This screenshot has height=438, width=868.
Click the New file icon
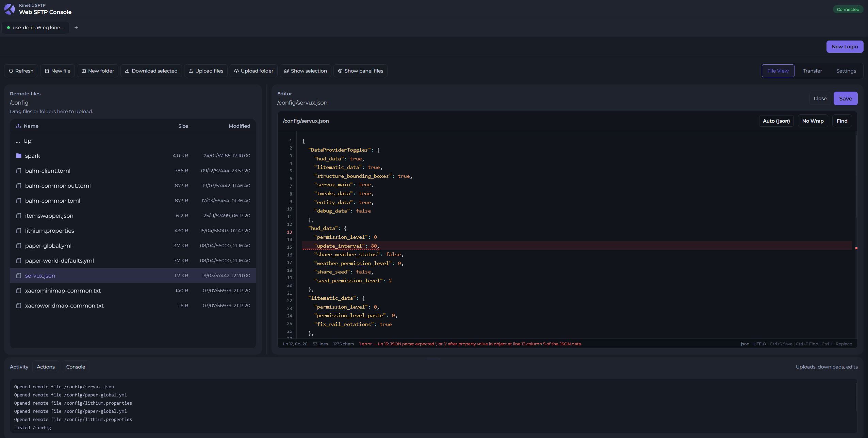47,71
